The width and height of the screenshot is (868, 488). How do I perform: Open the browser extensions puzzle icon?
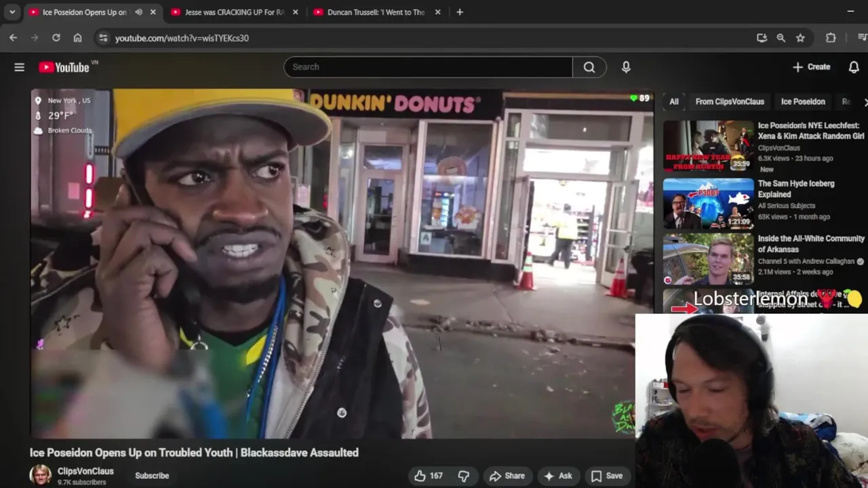tap(831, 38)
